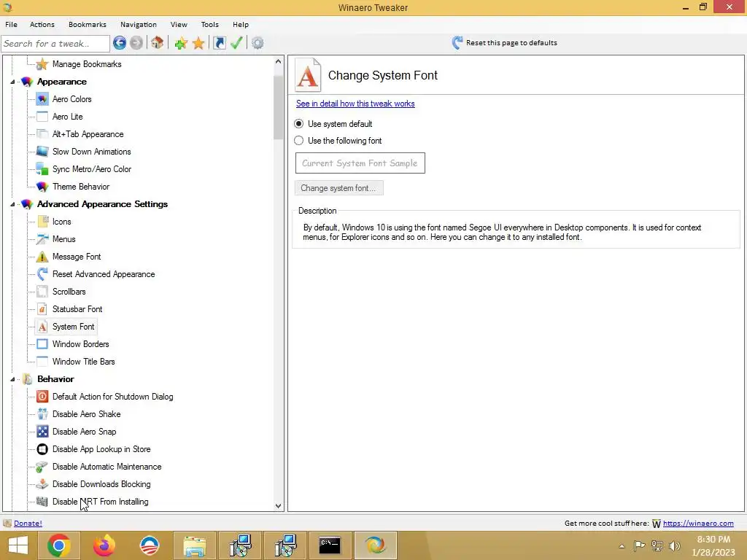
Task: Click the Manage Bookmarks star icon
Action: pyautogui.click(x=42, y=64)
